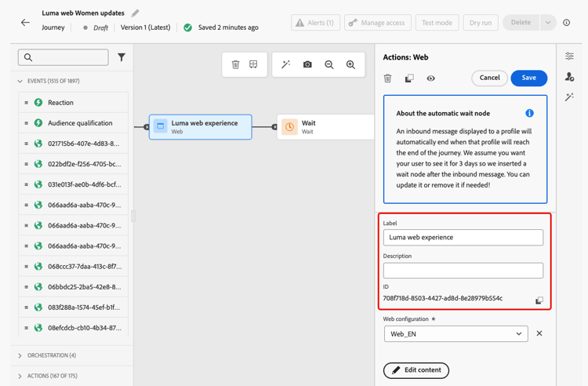Image resolution: width=588 pixels, height=386 pixels.
Task: Select the Audience qualification event
Action: pyautogui.click(x=74, y=122)
